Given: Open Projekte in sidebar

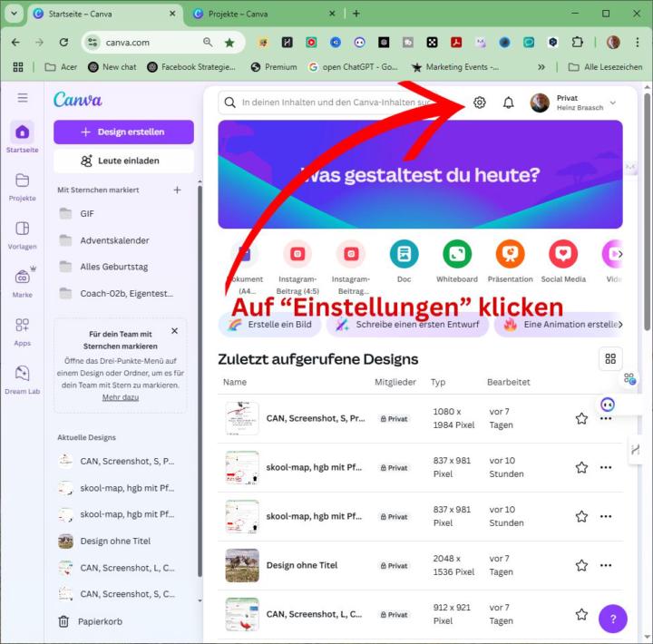Looking at the screenshot, I should [23, 187].
